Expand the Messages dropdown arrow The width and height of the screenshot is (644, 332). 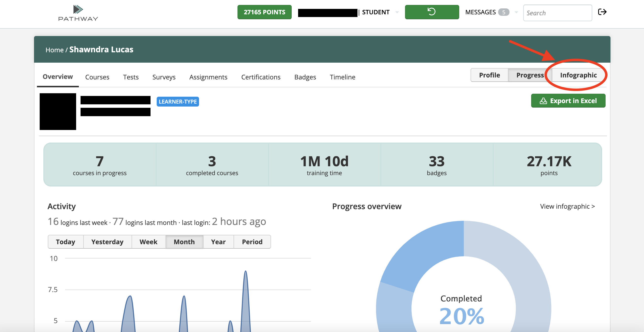click(x=516, y=12)
